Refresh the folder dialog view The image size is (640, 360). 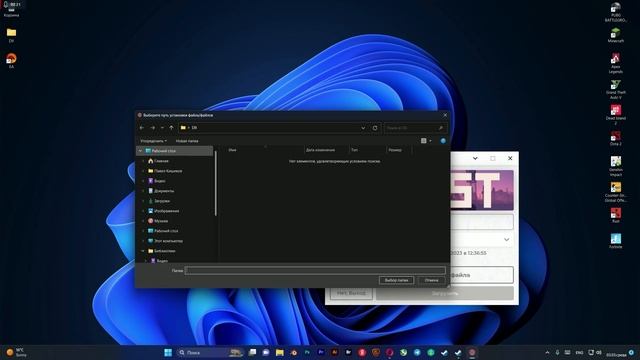[375, 128]
